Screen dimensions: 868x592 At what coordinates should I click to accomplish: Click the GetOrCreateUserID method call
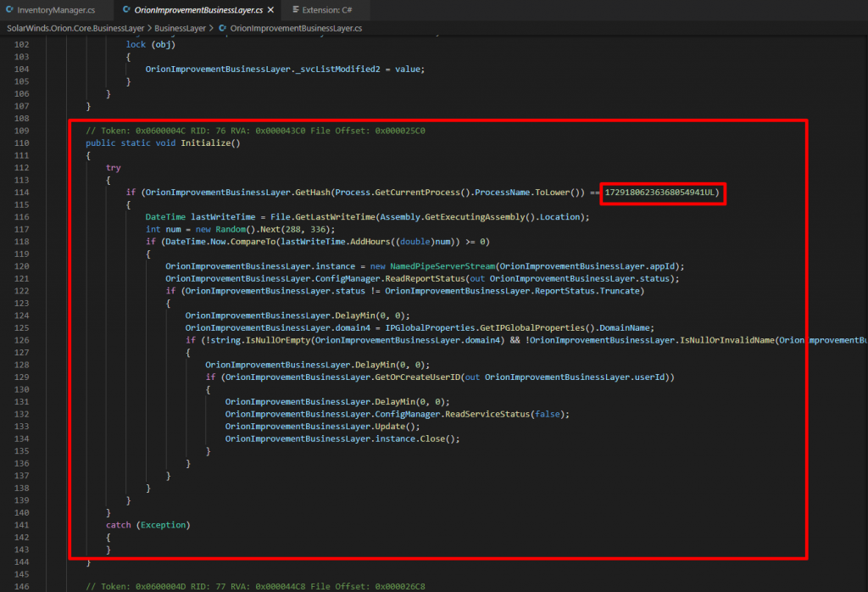coord(417,377)
